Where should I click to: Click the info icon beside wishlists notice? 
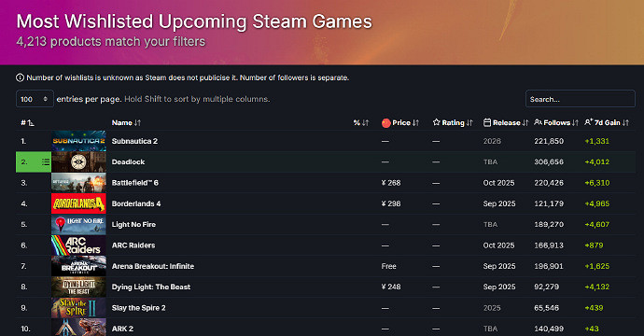coord(20,77)
